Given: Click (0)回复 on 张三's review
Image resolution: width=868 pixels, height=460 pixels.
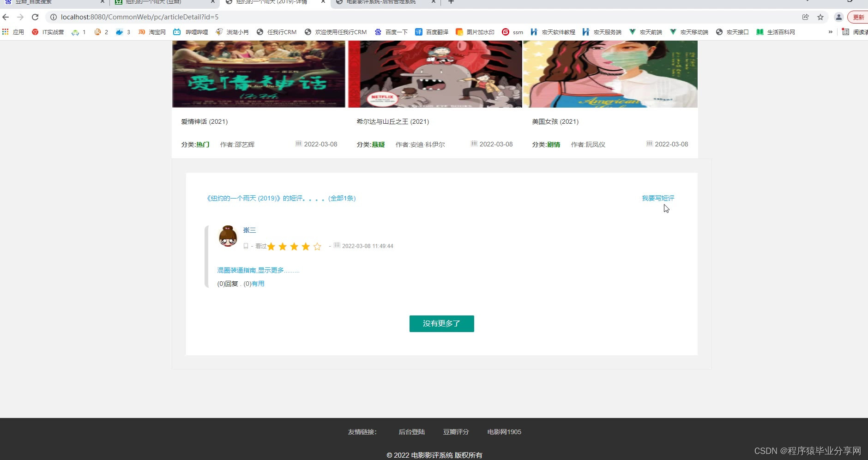Looking at the screenshot, I should point(228,284).
